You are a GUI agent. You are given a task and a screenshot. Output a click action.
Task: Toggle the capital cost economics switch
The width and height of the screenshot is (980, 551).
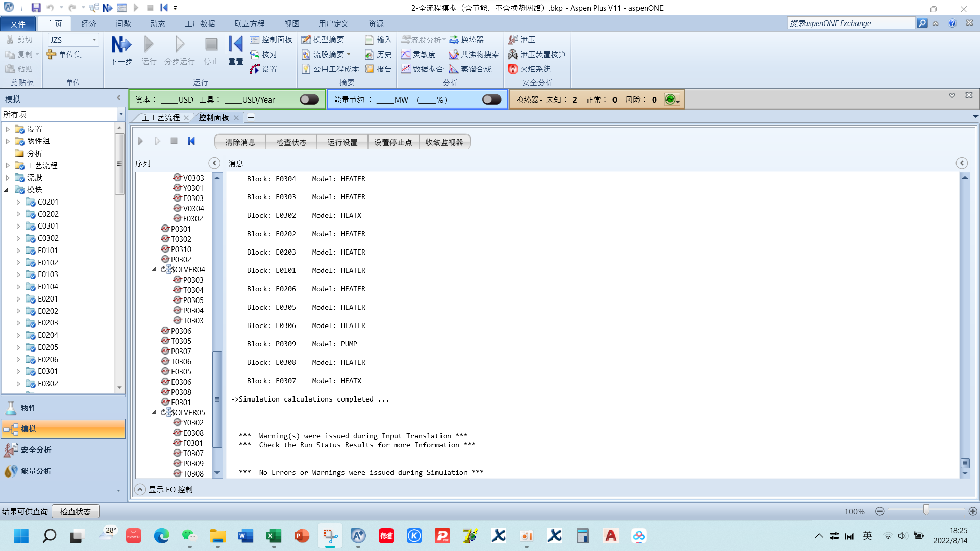coord(309,99)
